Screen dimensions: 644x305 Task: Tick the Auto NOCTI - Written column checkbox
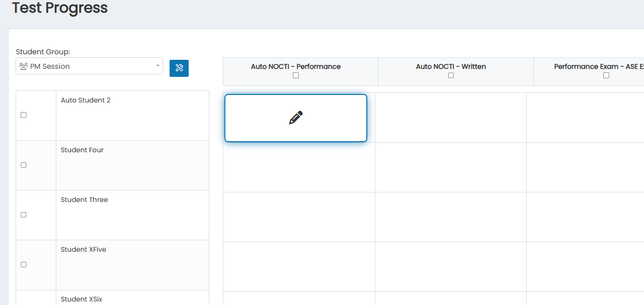(451, 75)
